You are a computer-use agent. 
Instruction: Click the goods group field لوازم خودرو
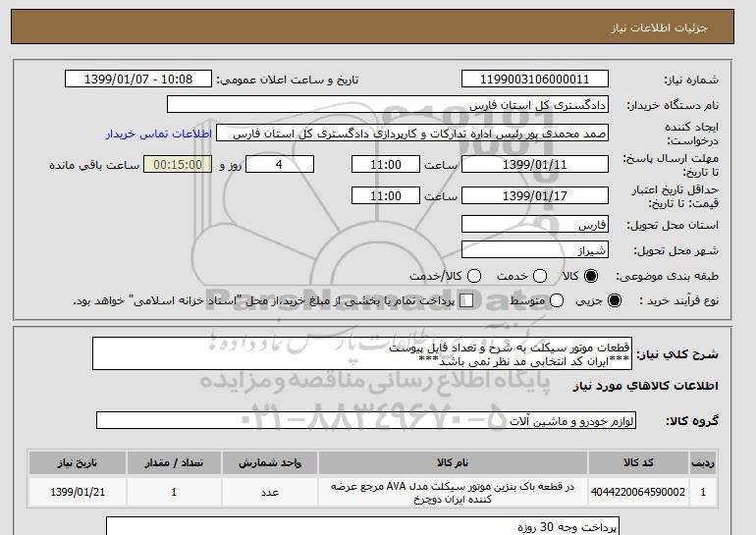tap(366, 421)
